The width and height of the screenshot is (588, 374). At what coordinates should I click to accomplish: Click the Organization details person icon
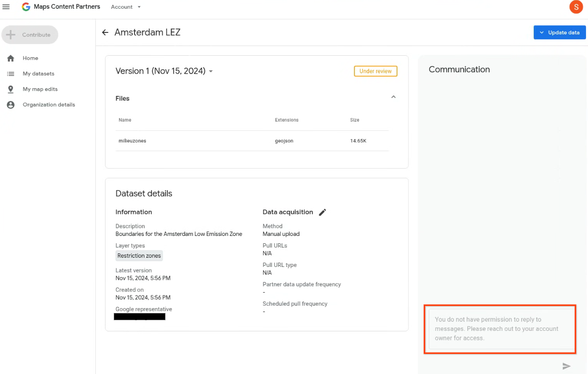11,105
